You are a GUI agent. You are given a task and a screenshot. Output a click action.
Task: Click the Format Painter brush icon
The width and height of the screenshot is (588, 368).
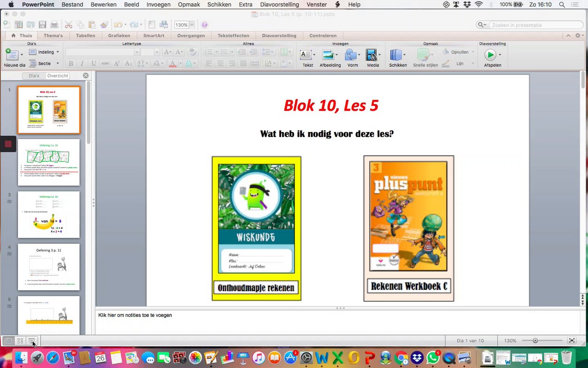[104, 25]
